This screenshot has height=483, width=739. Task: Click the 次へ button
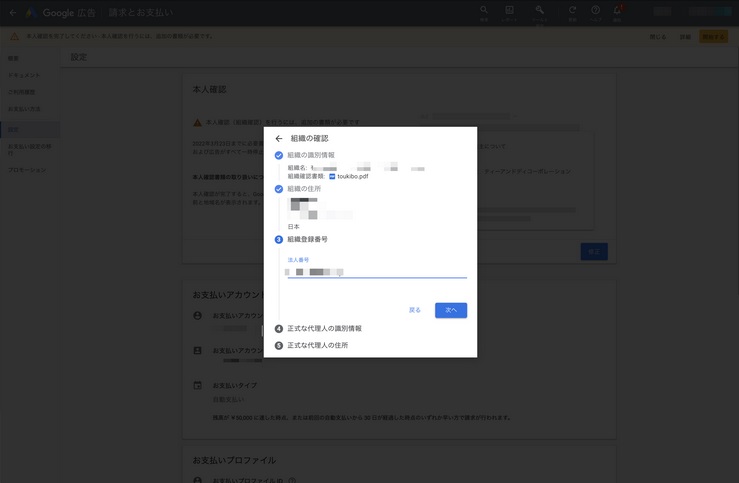451,310
